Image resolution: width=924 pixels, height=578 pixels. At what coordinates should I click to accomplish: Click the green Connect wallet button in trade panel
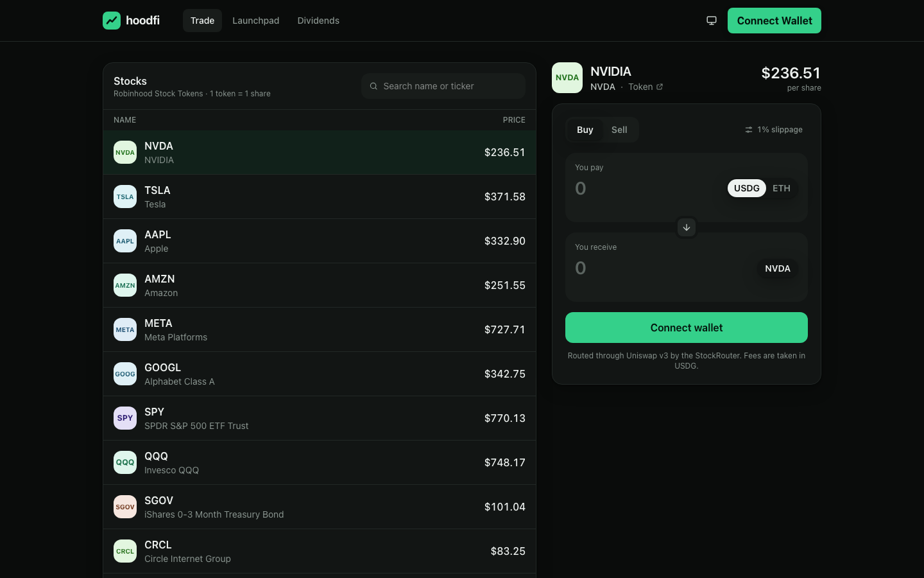(687, 328)
